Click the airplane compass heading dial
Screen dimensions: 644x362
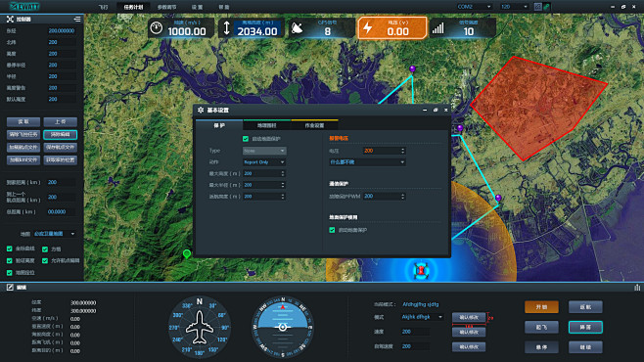(200, 327)
